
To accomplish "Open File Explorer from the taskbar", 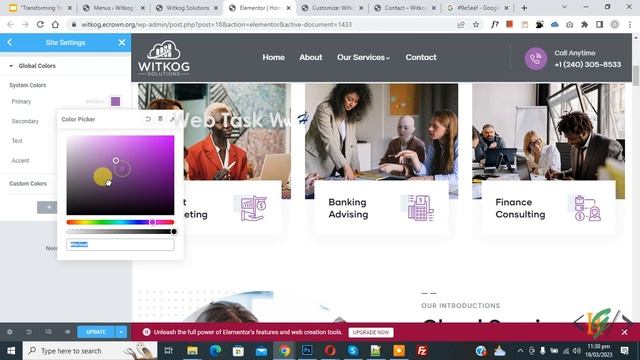I will [x=192, y=351].
